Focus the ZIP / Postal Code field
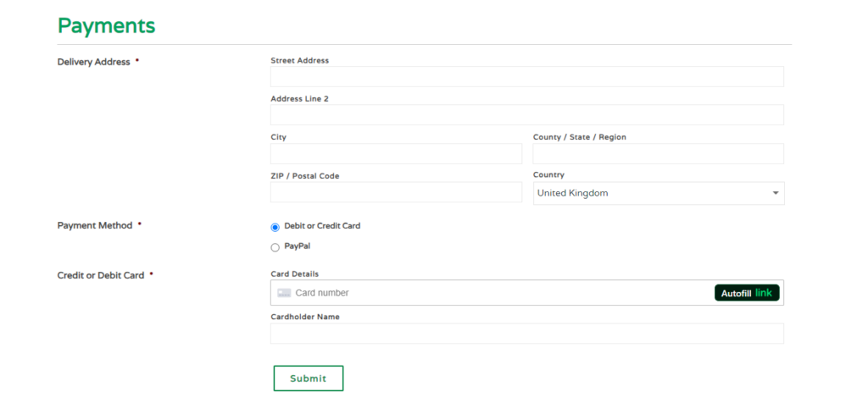The height and width of the screenshot is (403, 868). pyautogui.click(x=396, y=192)
